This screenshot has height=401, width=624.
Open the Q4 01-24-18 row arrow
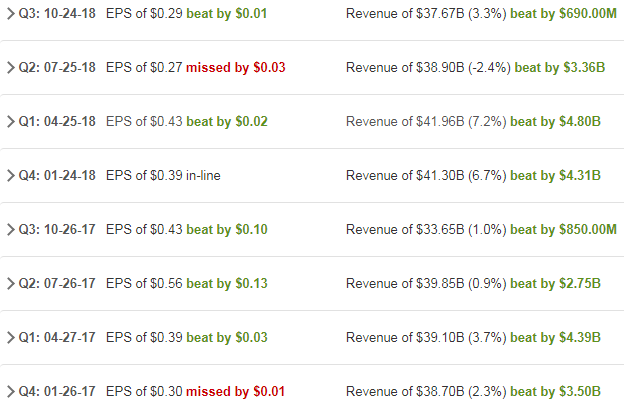10,176
